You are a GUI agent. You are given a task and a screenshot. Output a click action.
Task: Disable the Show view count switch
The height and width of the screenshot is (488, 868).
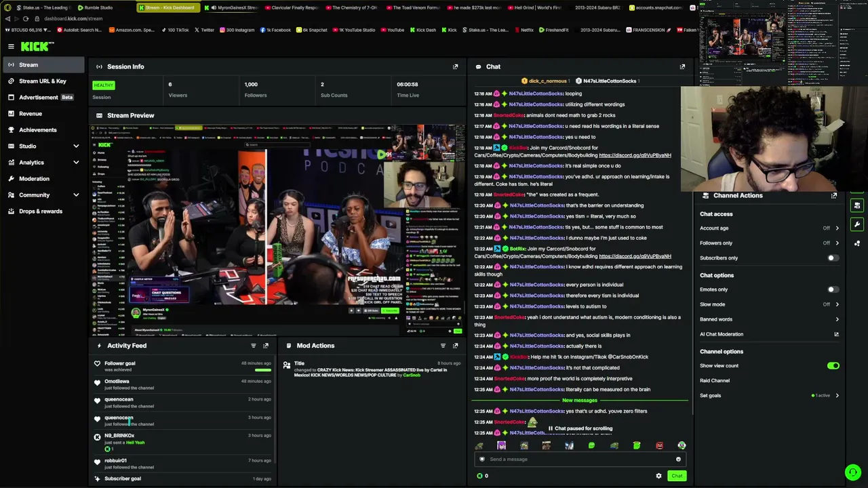833,366
